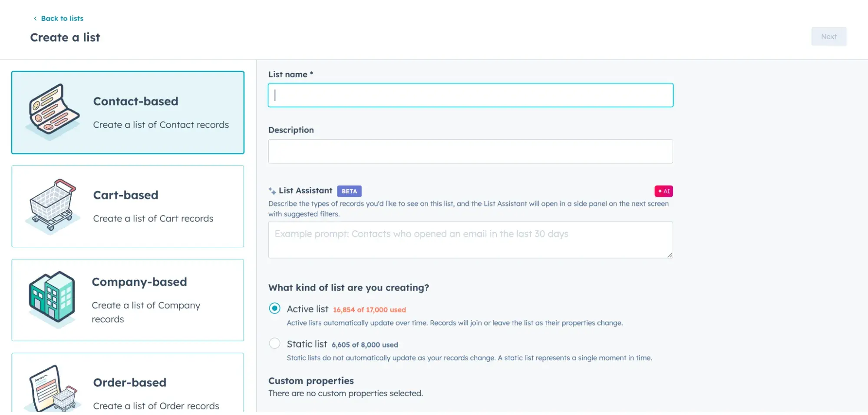
Task: Focus the List name input field
Action: [x=471, y=95]
